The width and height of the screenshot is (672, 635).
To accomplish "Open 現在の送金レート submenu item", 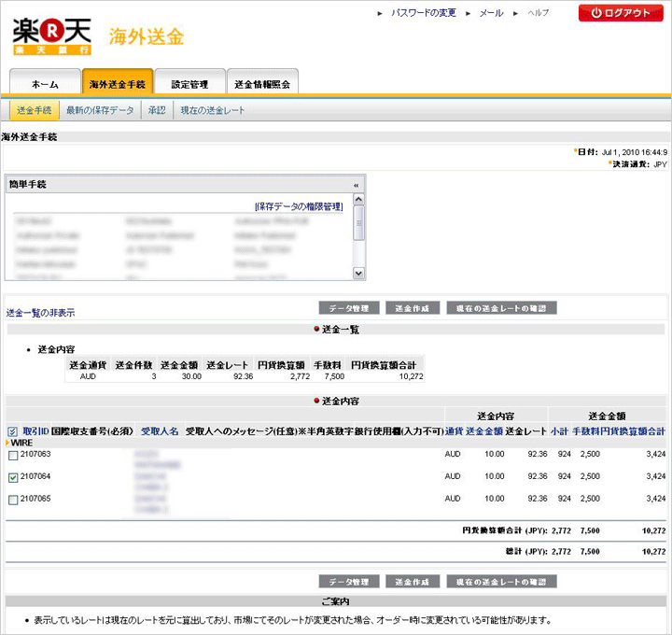I will (x=213, y=110).
